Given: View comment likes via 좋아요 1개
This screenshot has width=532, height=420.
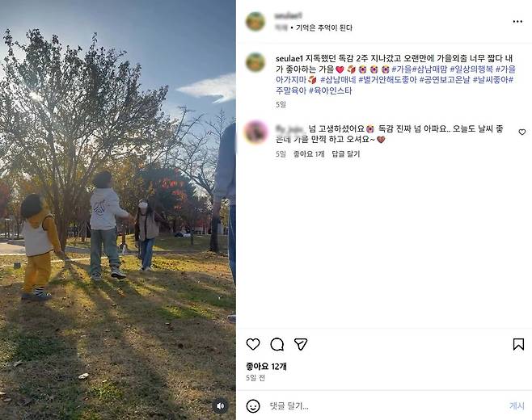Looking at the screenshot, I should [x=309, y=154].
